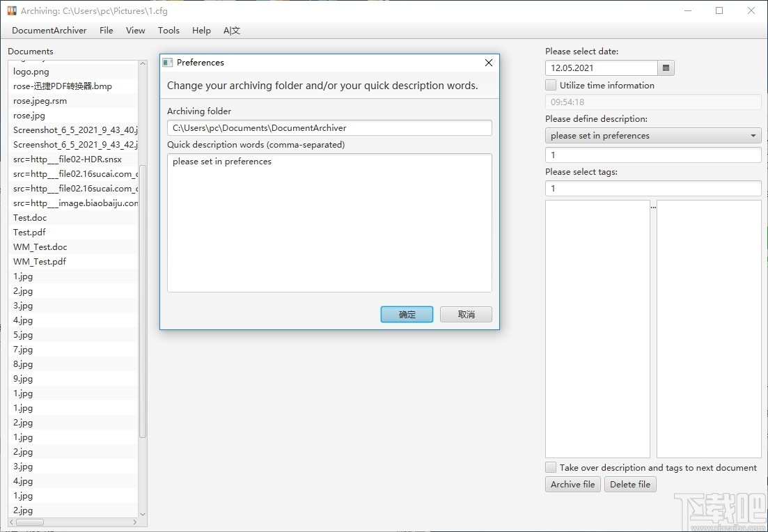
Task: Open the File menu
Action: point(107,31)
